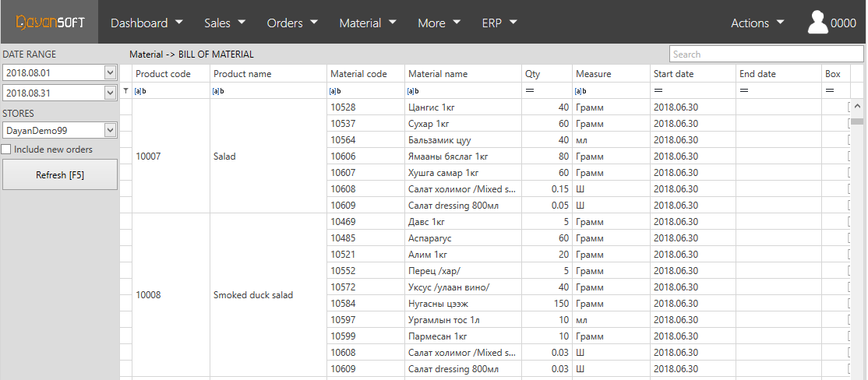The image size is (868, 380).
Task: Open the Sales menu
Action: point(224,23)
